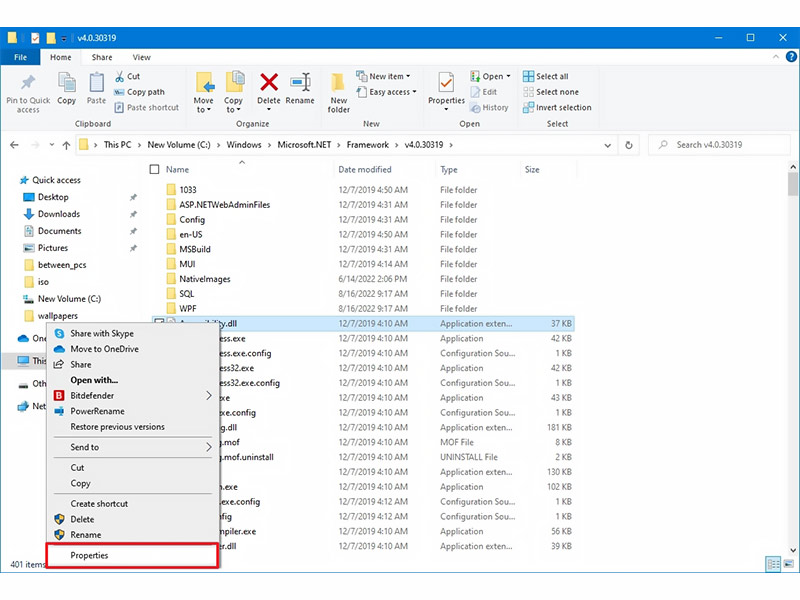Click Paste shortcut in ribbon
This screenshot has width=800, height=600.
point(147,108)
